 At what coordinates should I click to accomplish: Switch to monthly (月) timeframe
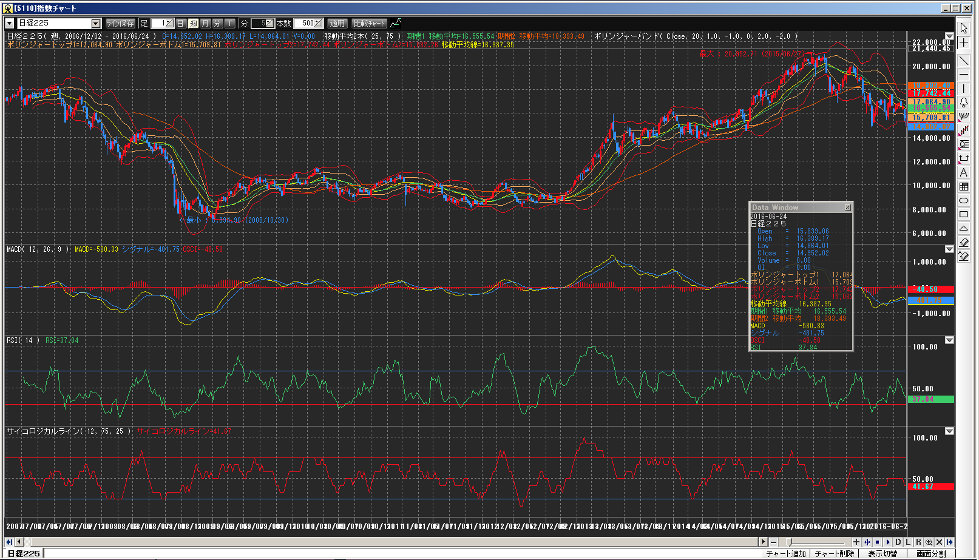click(x=205, y=23)
